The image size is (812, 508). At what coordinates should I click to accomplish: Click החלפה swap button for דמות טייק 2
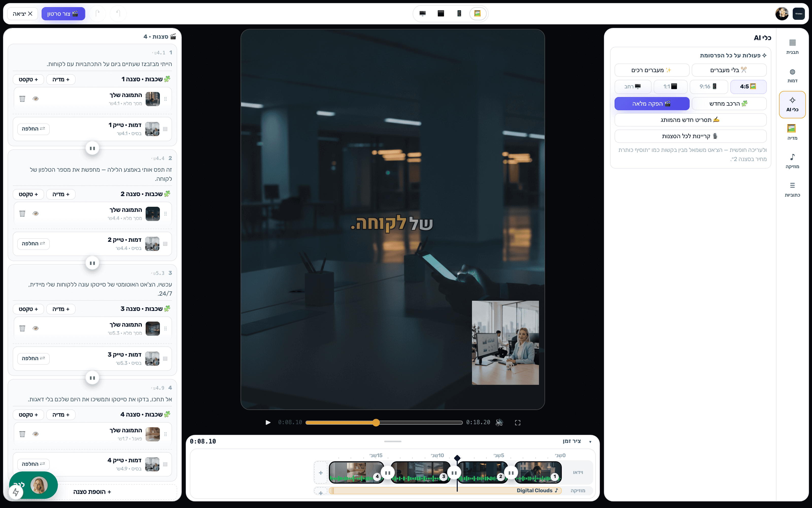[33, 244]
